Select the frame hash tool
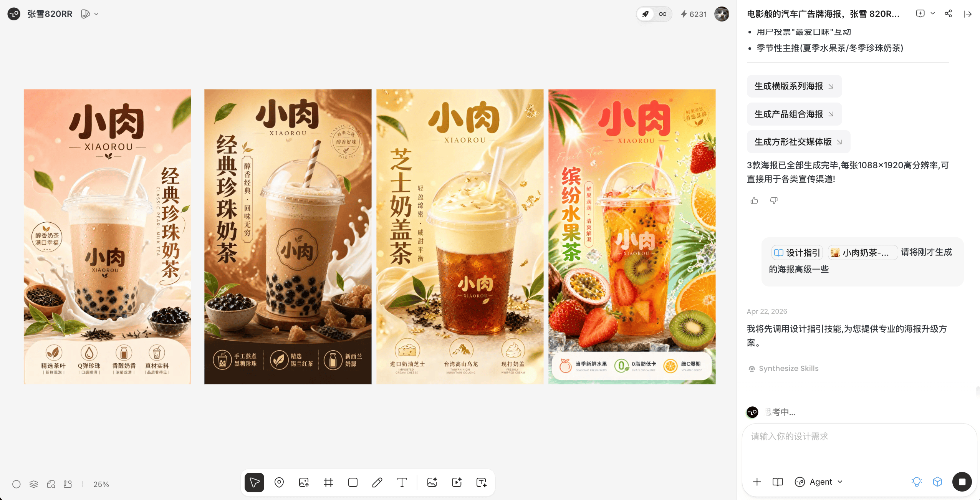 tap(328, 483)
